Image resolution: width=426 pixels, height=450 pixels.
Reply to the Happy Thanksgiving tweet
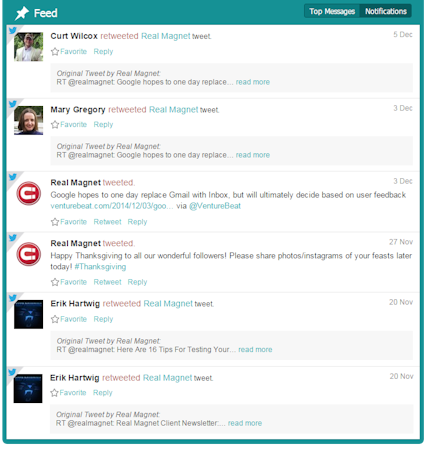tap(137, 282)
